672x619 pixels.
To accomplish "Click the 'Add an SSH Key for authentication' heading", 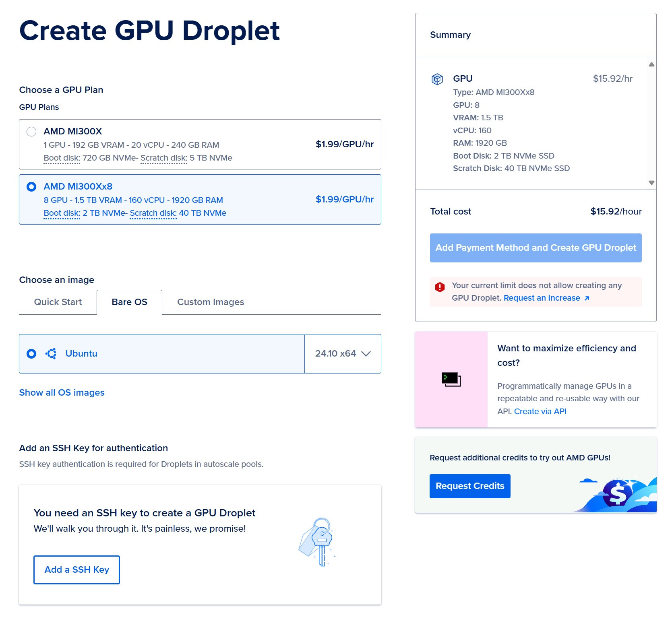I will [93, 448].
